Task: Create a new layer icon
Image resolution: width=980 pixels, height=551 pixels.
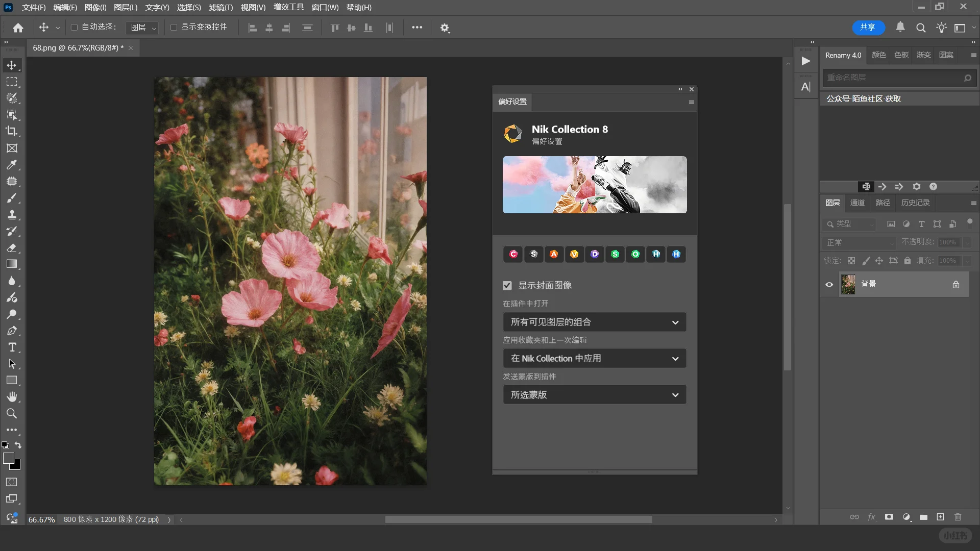Action: [940, 517]
